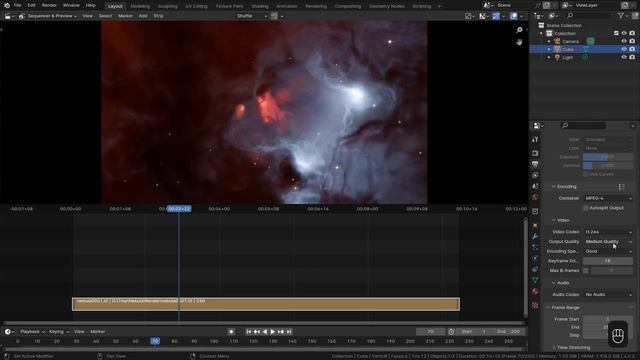Hide the Cube in viewport
This screenshot has height=360, width=640.
tap(624, 49)
